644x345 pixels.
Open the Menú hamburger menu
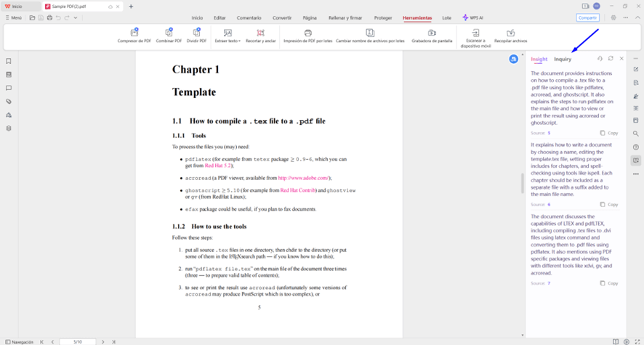pos(14,17)
